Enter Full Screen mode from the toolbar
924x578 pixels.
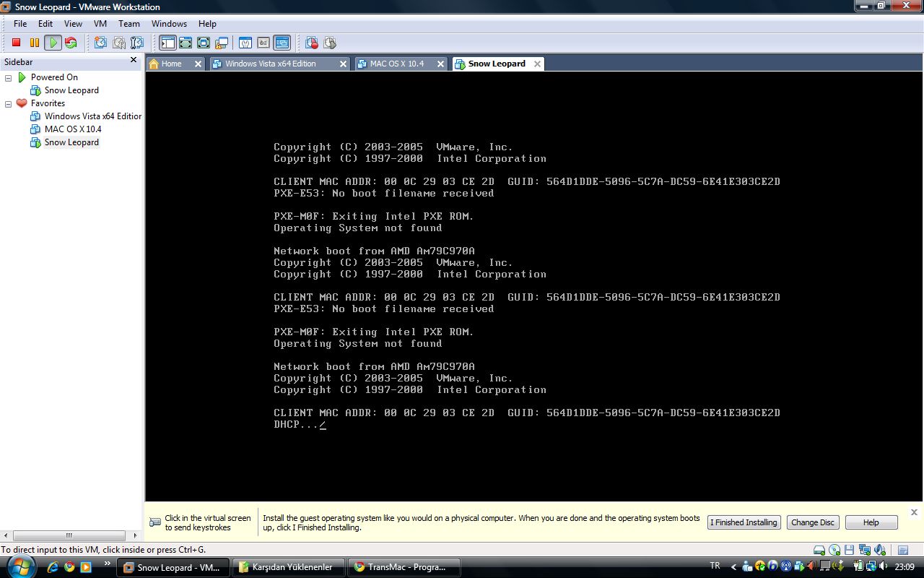point(204,43)
